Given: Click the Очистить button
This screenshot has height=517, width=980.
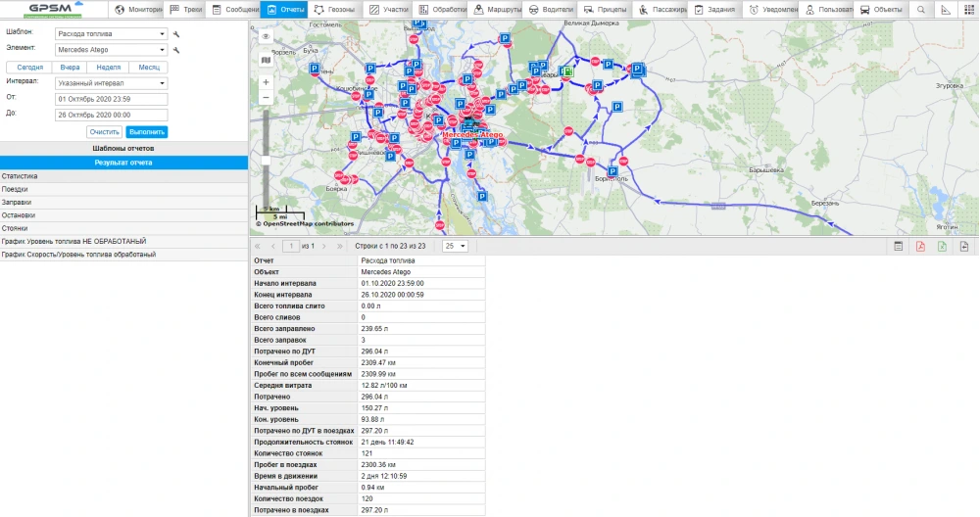Looking at the screenshot, I should [105, 132].
